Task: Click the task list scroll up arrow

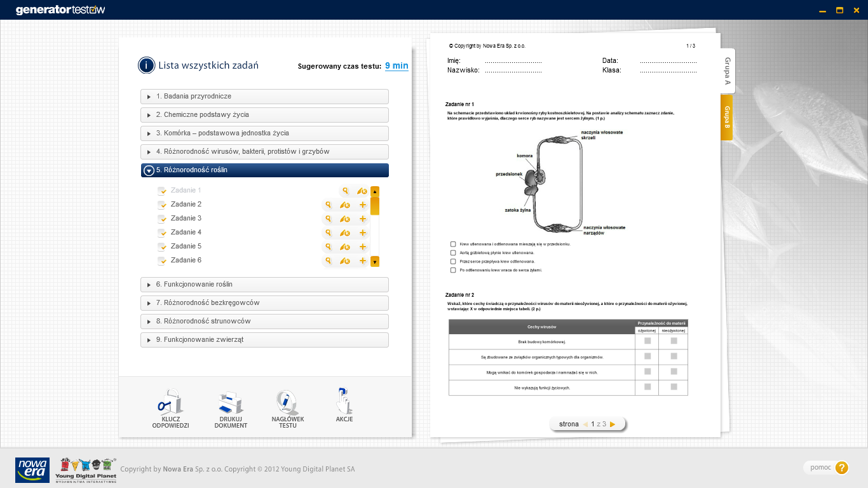Action: click(x=375, y=191)
